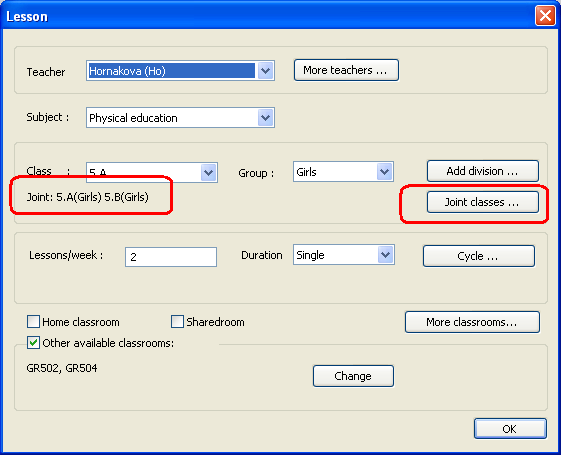The image size is (561, 455).
Task: Open the Duration dropdown arrow
Action: tap(385, 255)
